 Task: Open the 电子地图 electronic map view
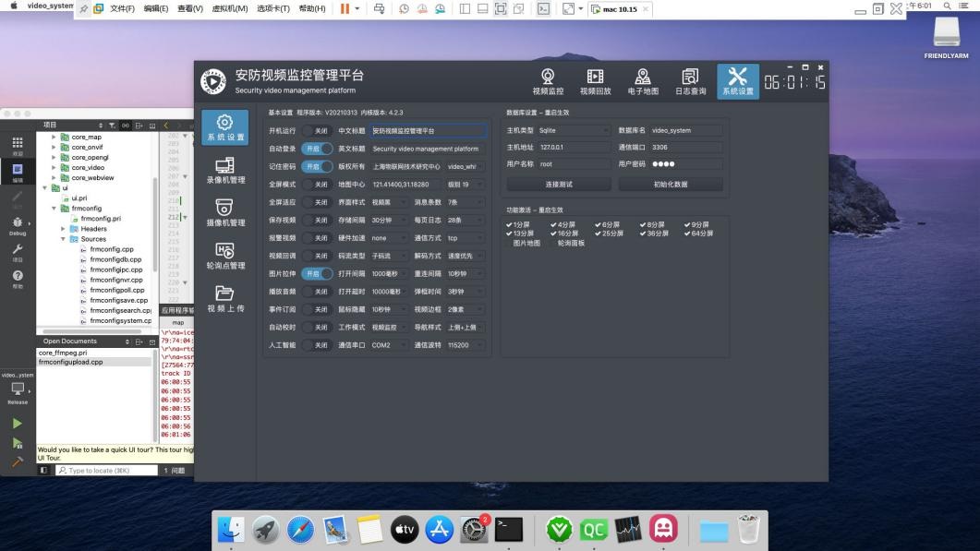coord(643,81)
